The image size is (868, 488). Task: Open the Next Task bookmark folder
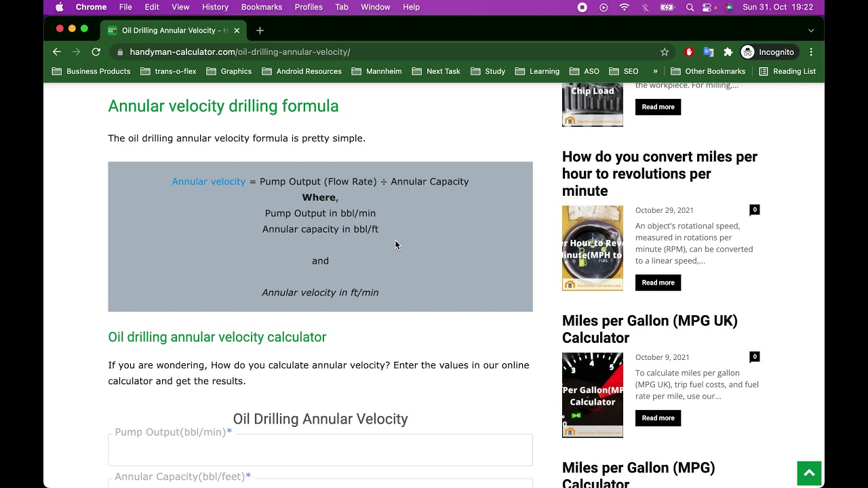[x=436, y=71]
